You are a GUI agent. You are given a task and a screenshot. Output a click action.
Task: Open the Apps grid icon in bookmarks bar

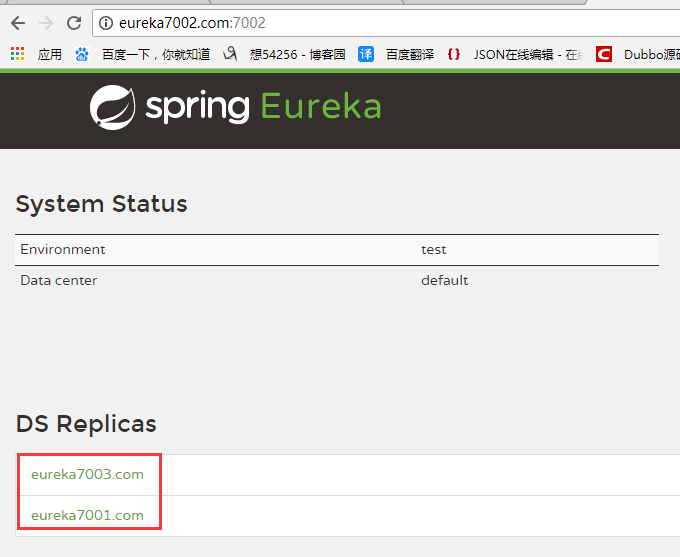point(17,54)
